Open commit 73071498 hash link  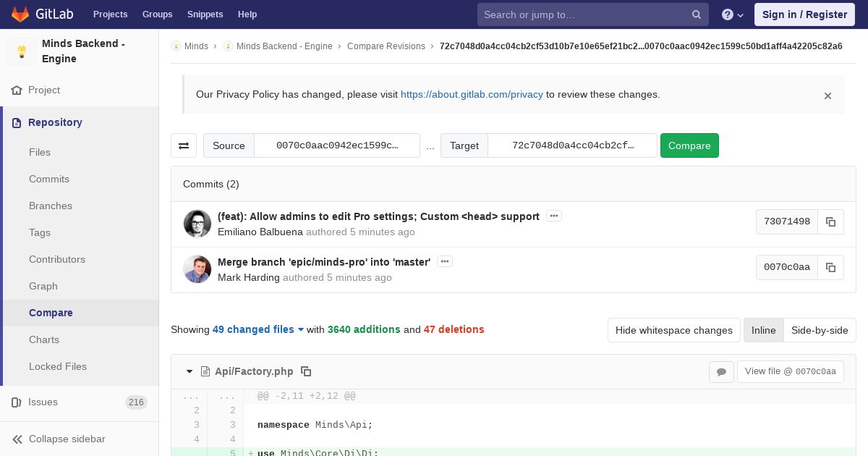[787, 222]
